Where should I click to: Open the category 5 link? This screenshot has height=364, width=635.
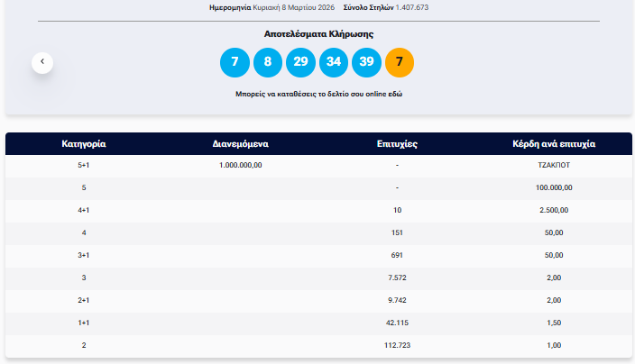pyautogui.click(x=84, y=187)
